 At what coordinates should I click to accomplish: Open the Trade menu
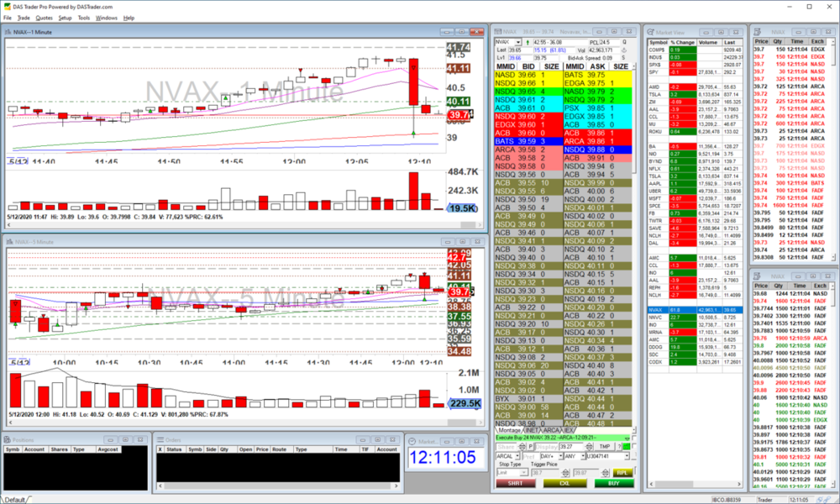coord(24,18)
